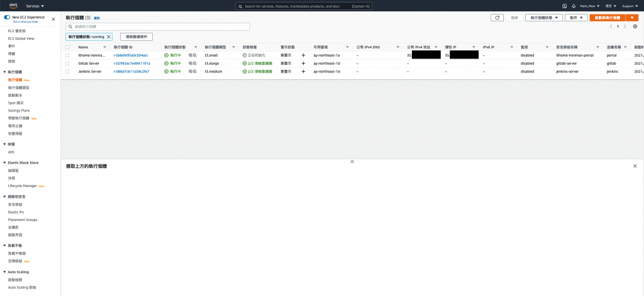Zoom out status for ithome ironman instance
The width and height of the screenshot is (644, 296).
[196, 55]
